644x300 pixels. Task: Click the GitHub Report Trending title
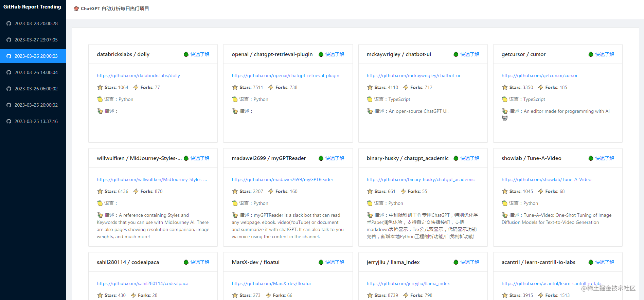coord(32,7)
